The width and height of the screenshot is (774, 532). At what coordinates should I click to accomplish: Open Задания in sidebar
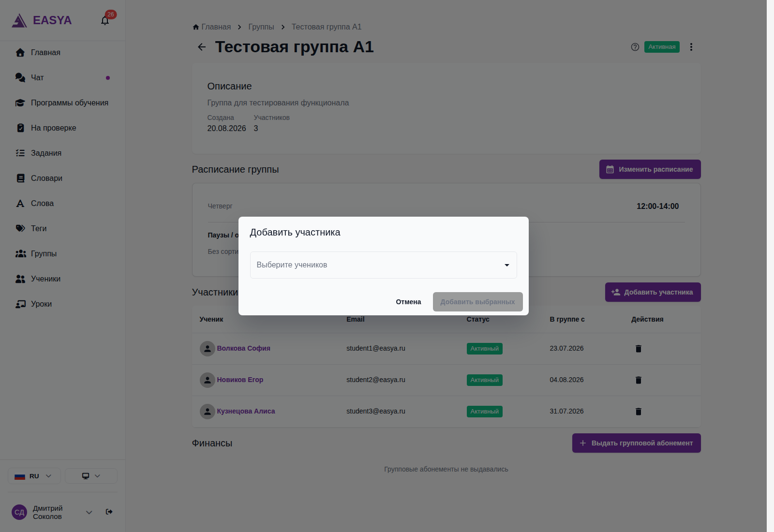[62, 153]
